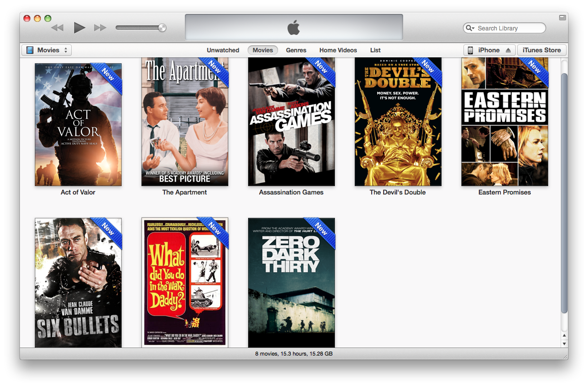Open the iTunes Store

click(x=542, y=50)
